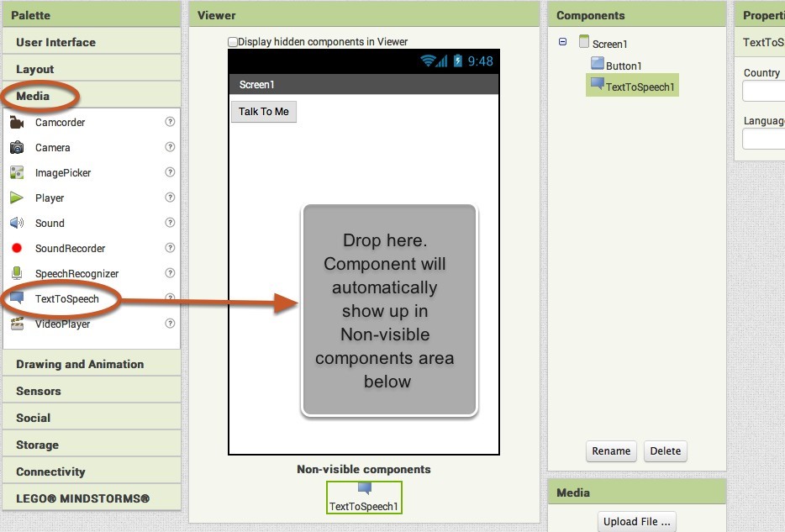Click the 9:48 clock in phone status bar
The width and height of the screenshot is (785, 532).
point(480,61)
